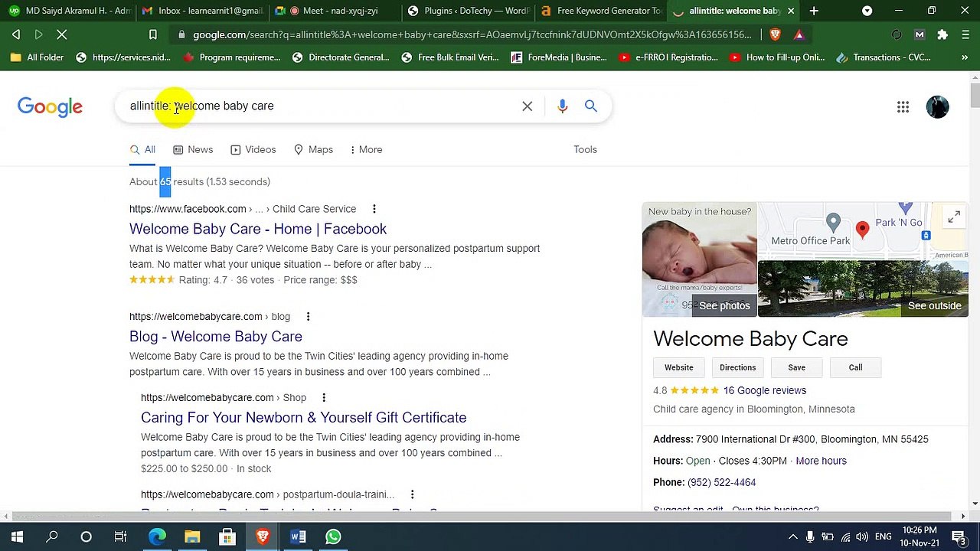Start a voice search with the microphone
This screenshot has height=551, width=980.
click(563, 106)
